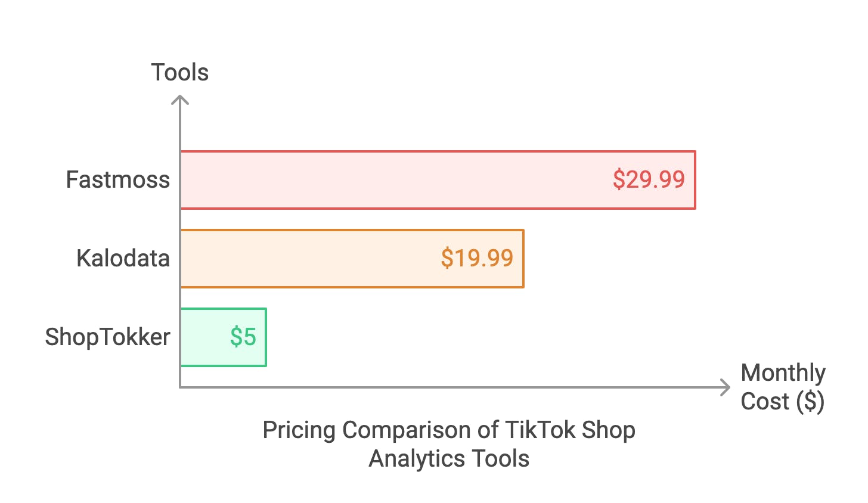Viewport: 868px width, 503px height.
Task: Click the word Analytics in chart title
Action: click(x=417, y=459)
